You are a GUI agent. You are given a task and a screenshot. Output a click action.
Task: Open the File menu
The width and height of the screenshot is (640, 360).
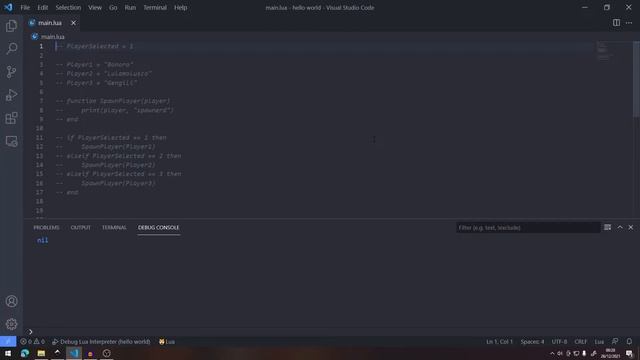click(x=25, y=7)
